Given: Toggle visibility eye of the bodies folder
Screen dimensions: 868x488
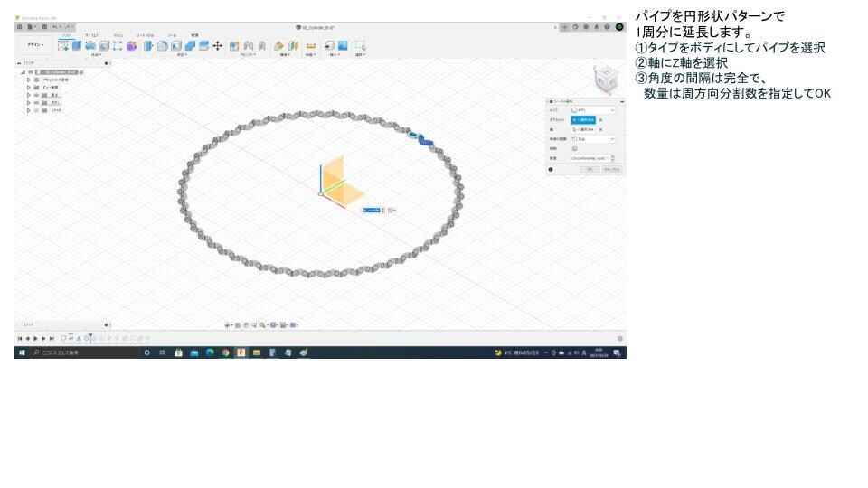Looking at the screenshot, I should click(x=36, y=103).
